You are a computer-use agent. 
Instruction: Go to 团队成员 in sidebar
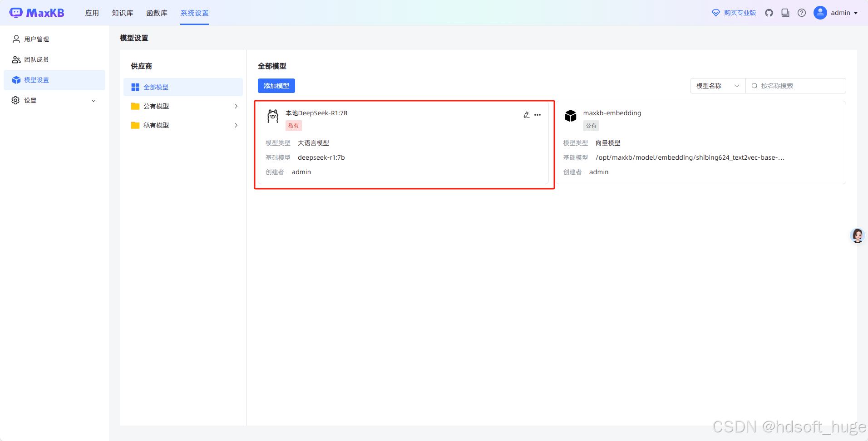[54, 59]
